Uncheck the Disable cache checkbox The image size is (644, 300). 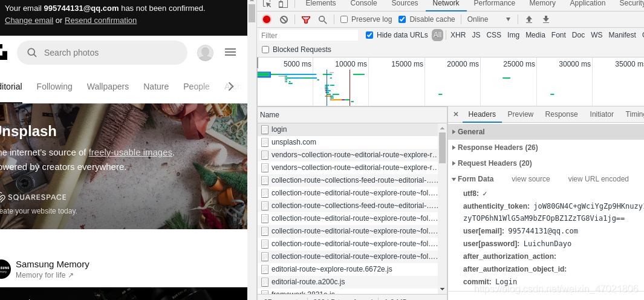tap(402, 19)
